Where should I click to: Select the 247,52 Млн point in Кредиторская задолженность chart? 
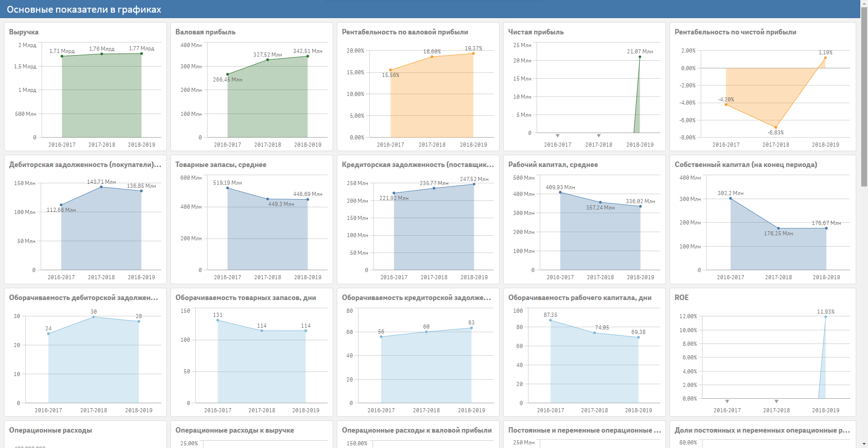click(474, 184)
